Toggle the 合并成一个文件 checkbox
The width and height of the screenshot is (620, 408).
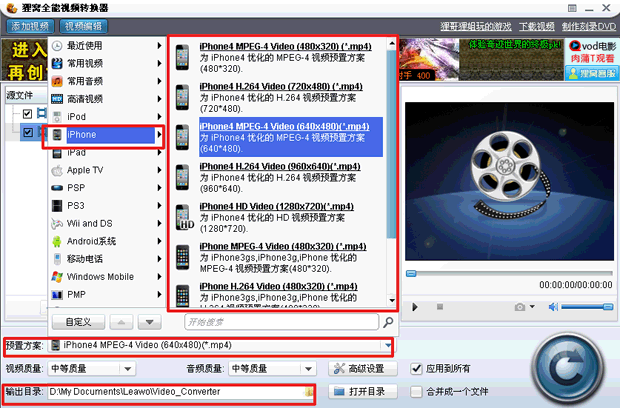click(x=416, y=392)
